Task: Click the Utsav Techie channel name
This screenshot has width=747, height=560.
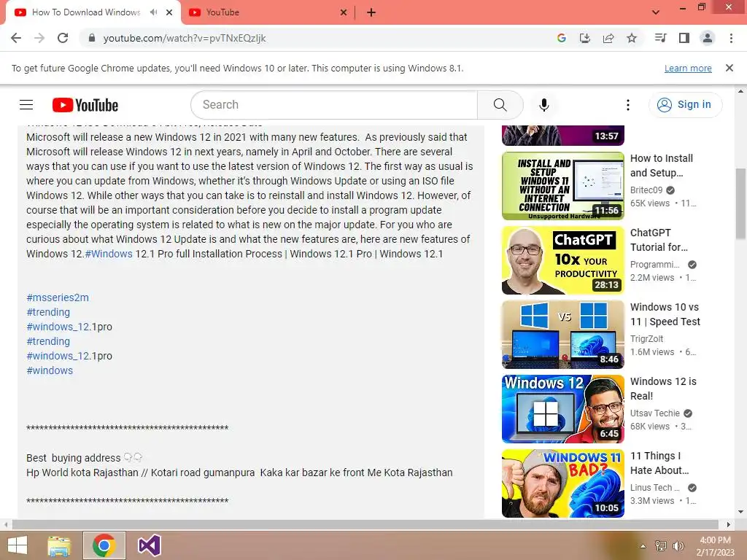Action: click(x=654, y=413)
